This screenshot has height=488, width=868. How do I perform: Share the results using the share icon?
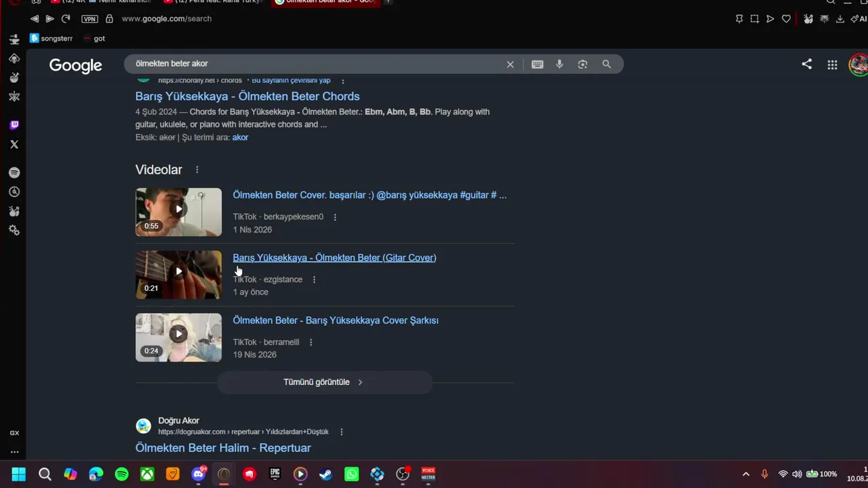pyautogui.click(x=806, y=64)
